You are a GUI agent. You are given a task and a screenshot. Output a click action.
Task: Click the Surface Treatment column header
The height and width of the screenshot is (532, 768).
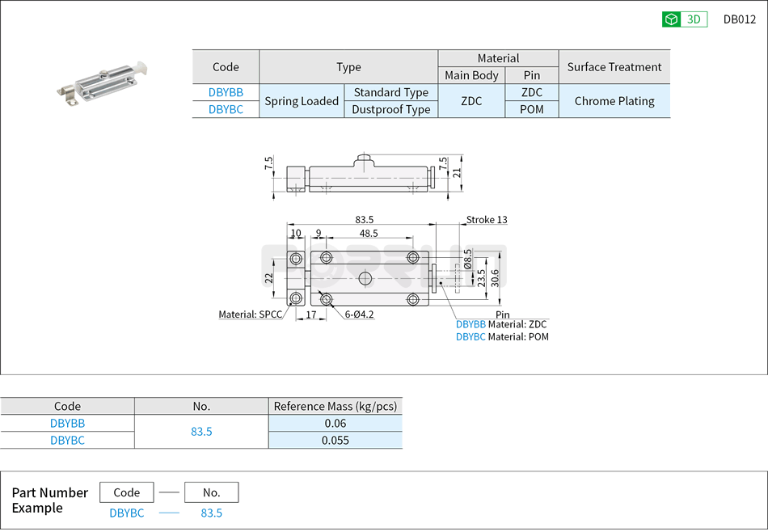click(x=614, y=66)
